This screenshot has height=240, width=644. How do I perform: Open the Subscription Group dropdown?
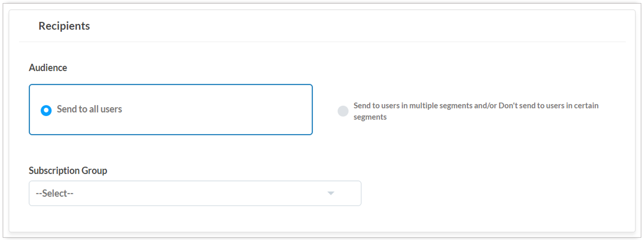click(195, 193)
